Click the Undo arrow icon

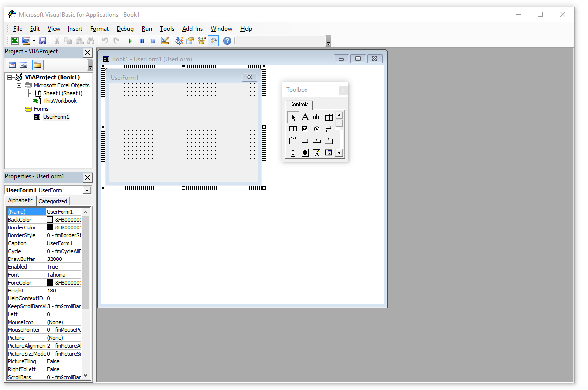tap(105, 41)
